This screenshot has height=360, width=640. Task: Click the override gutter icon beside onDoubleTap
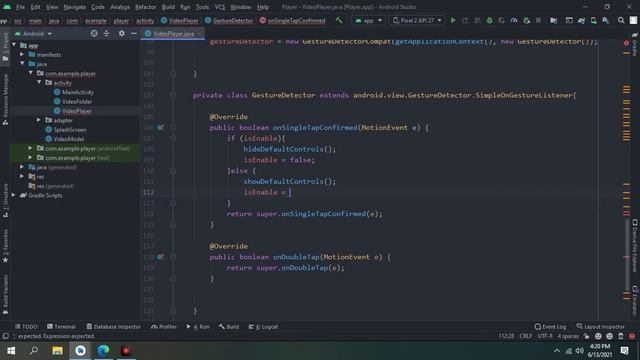click(x=160, y=257)
